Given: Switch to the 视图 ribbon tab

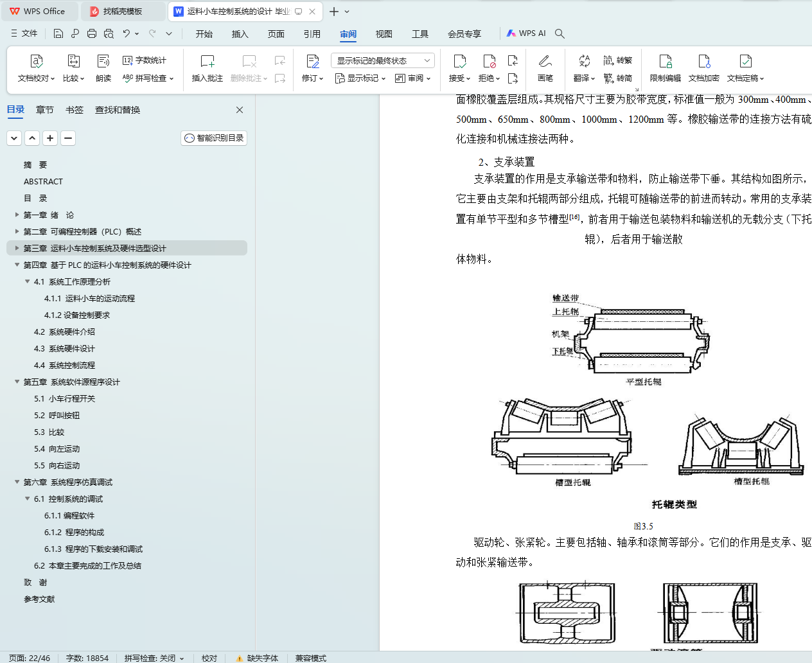Looking at the screenshot, I should 384,33.
